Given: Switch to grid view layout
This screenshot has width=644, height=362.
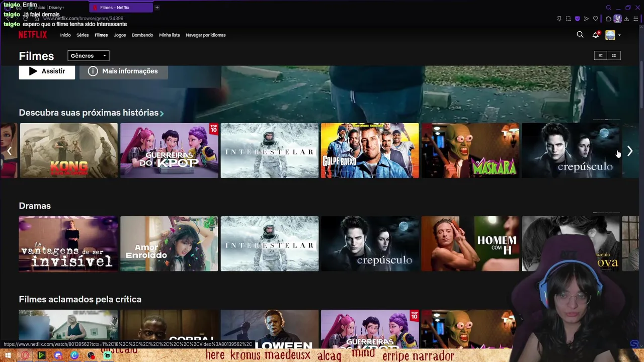Looking at the screenshot, I should click(x=614, y=56).
